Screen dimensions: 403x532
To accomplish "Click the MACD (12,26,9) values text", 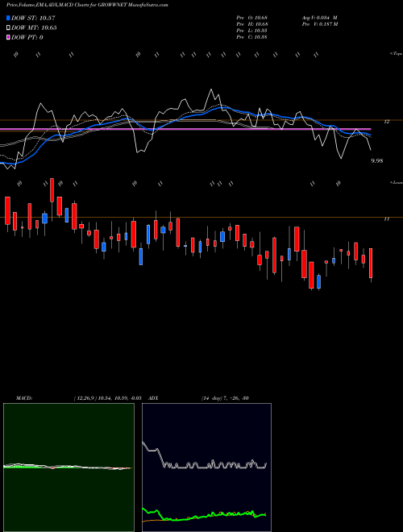I will [107, 398].
